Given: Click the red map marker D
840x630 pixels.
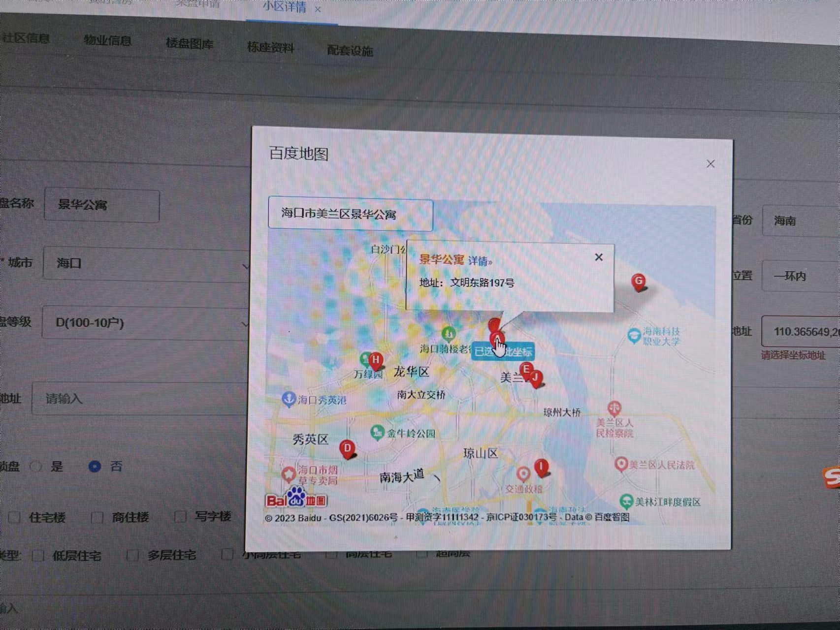Looking at the screenshot, I should coord(347,448).
